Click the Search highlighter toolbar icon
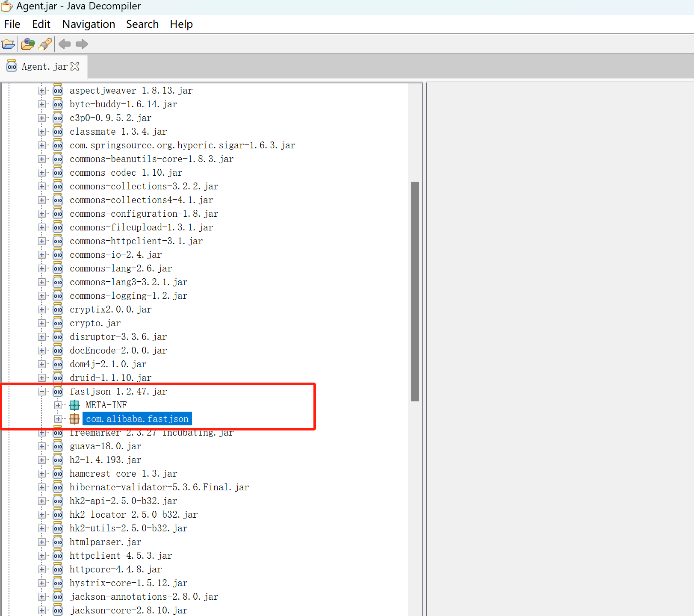694x616 pixels. 45,44
